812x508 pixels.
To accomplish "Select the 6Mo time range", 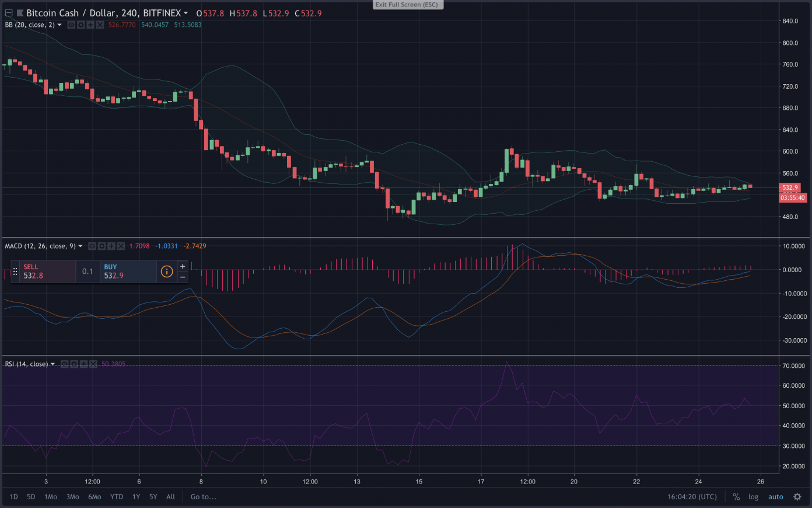I will 94,497.
